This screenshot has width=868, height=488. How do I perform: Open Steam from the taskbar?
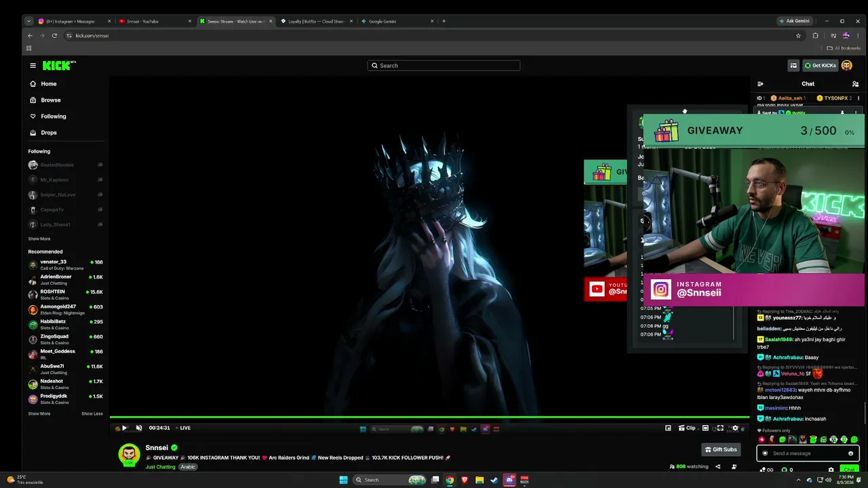click(494, 480)
